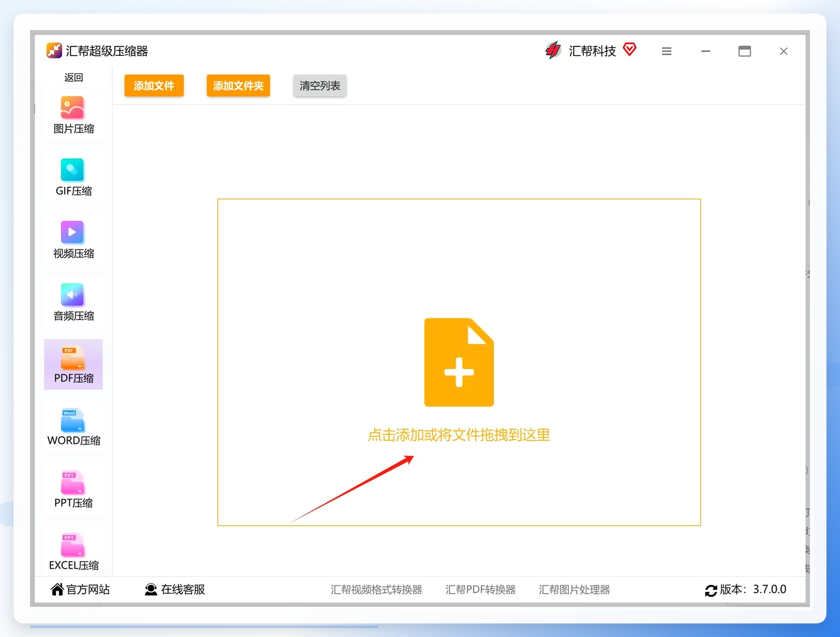Click the 官方网站 text link
The height and width of the screenshot is (637, 840).
88,589
